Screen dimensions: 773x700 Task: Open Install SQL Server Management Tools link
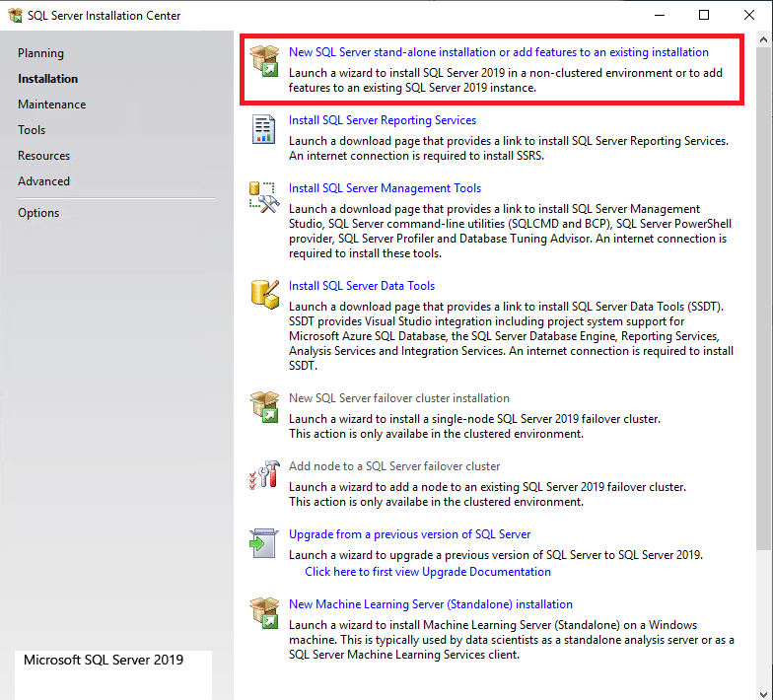(x=385, y=188)
